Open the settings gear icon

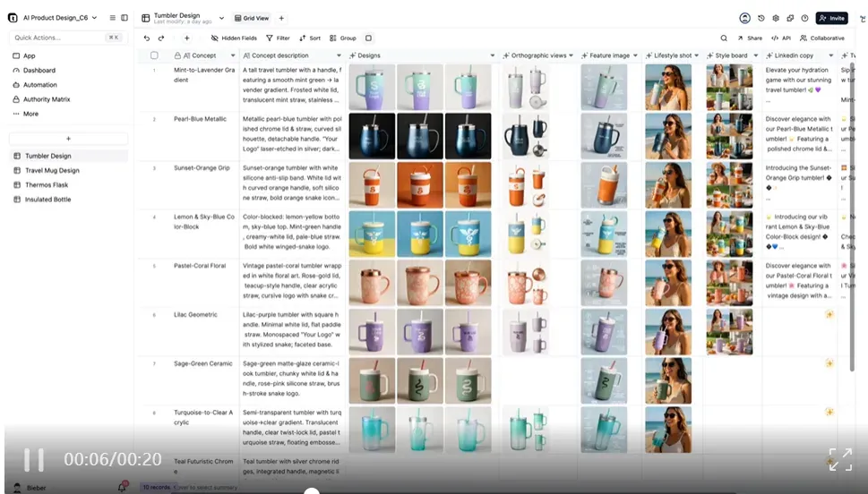click(776, 18)
